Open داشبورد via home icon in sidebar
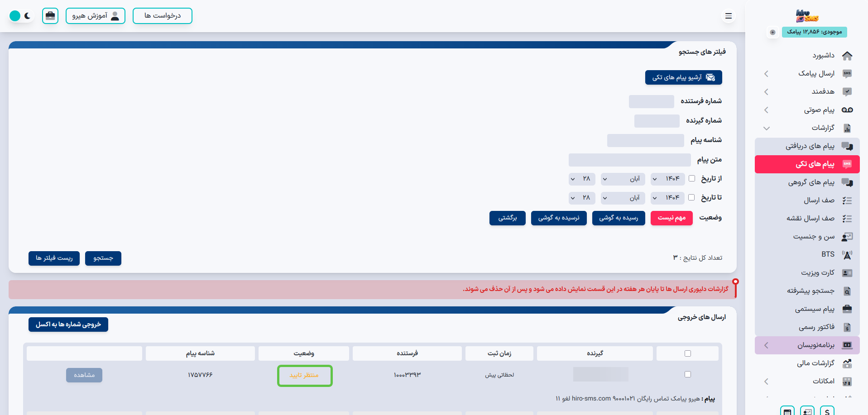 (847, 56)
